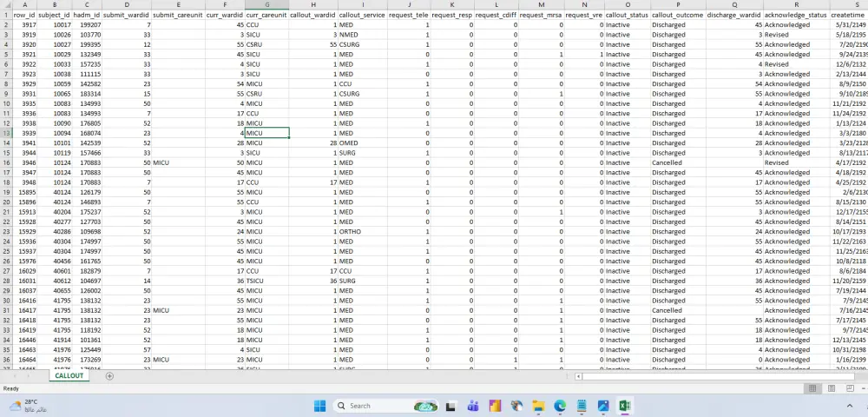Select column E header
This screenshot has height=417, width=868.
[x=178, y=4]
